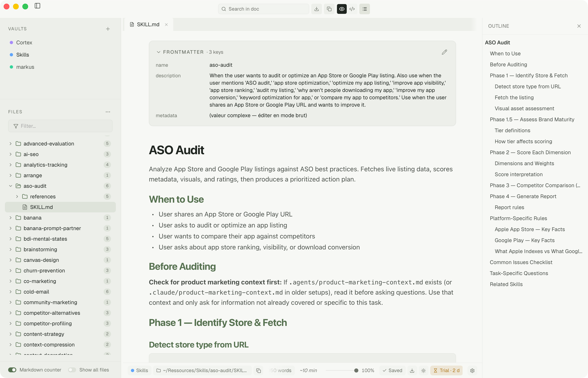Open the markus vault
Viewport: 588px width, 378px height.
(25, 67)
